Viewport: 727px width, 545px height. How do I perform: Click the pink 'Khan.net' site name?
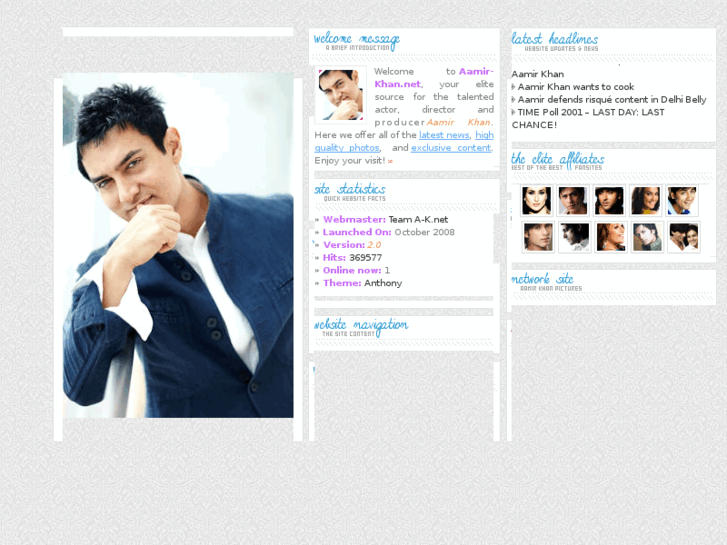[x=397, y=84]
